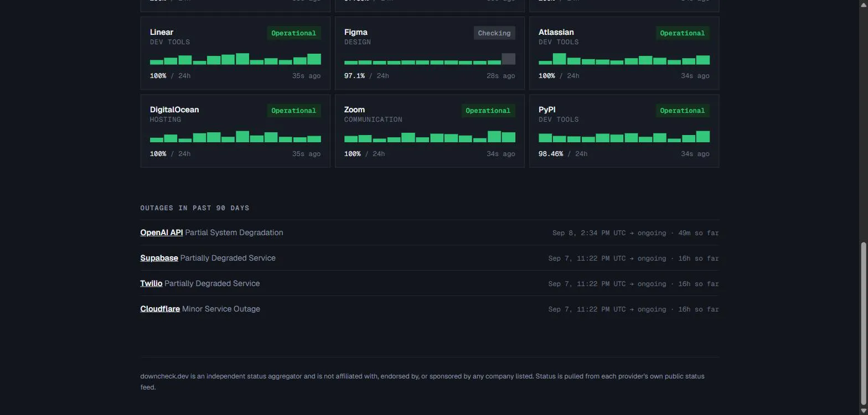
Task: Click PyPI's 98.46% / 24h uptime value
Action: (563, 154)
